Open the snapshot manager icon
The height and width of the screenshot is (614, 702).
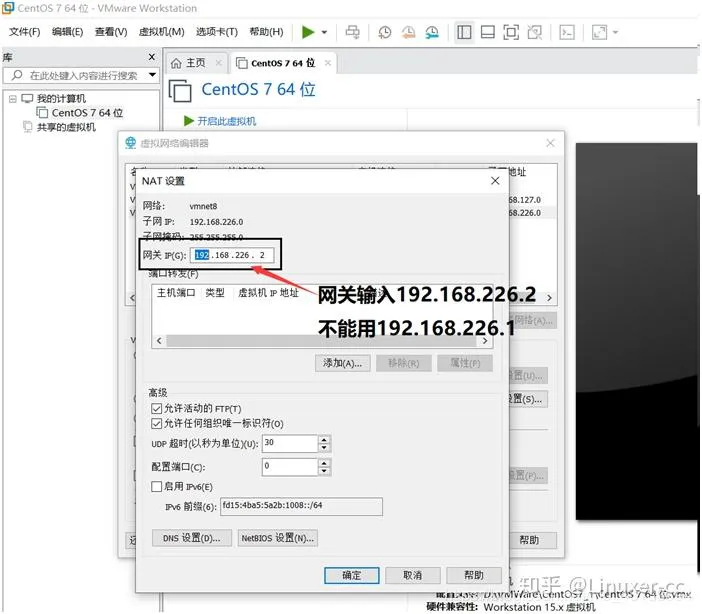click(431, 32)
